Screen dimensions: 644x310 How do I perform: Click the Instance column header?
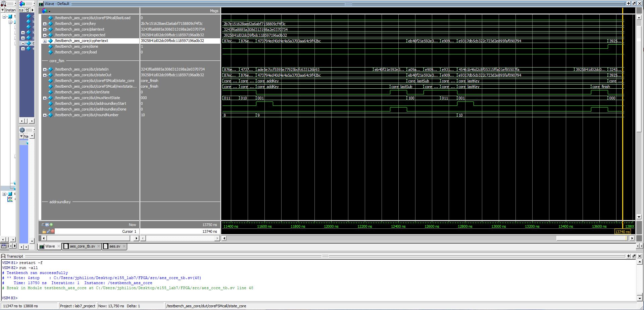(x=11, y=10)
